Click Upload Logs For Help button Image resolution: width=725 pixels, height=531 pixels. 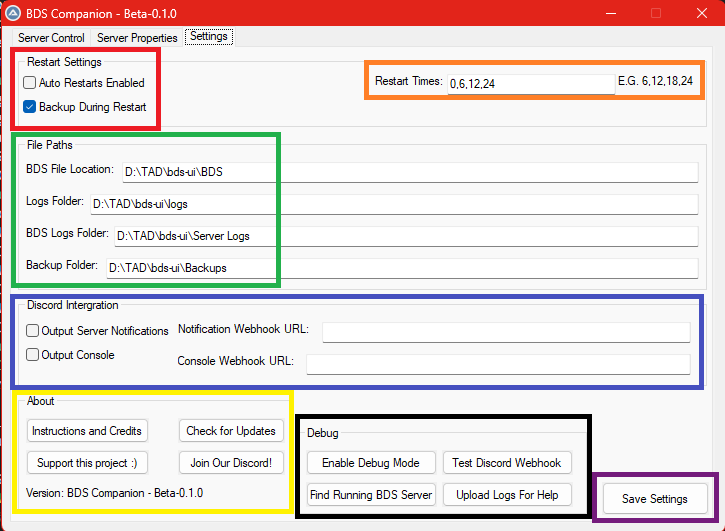point(507,495)
